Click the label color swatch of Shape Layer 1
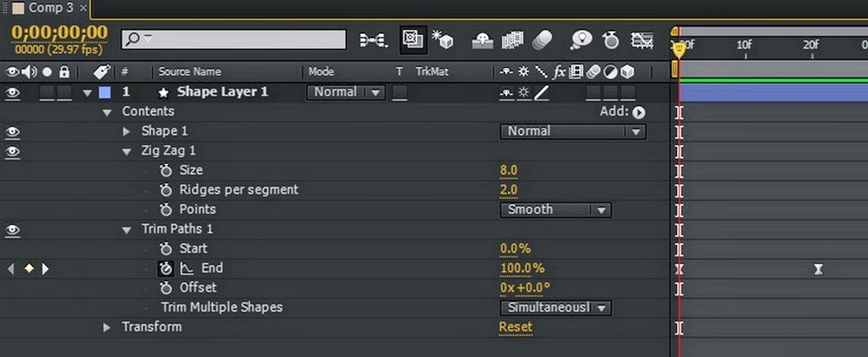 pyautogui.click(x=104, y=93)
